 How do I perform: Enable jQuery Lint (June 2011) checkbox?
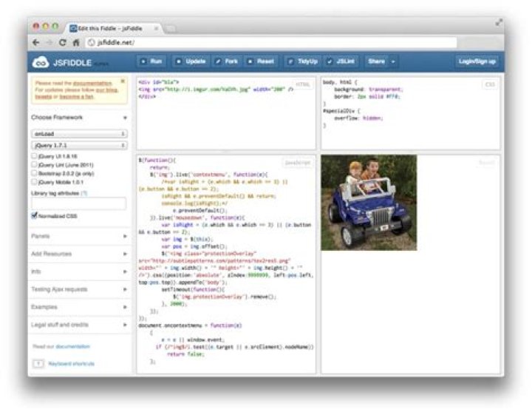[34, 164]
